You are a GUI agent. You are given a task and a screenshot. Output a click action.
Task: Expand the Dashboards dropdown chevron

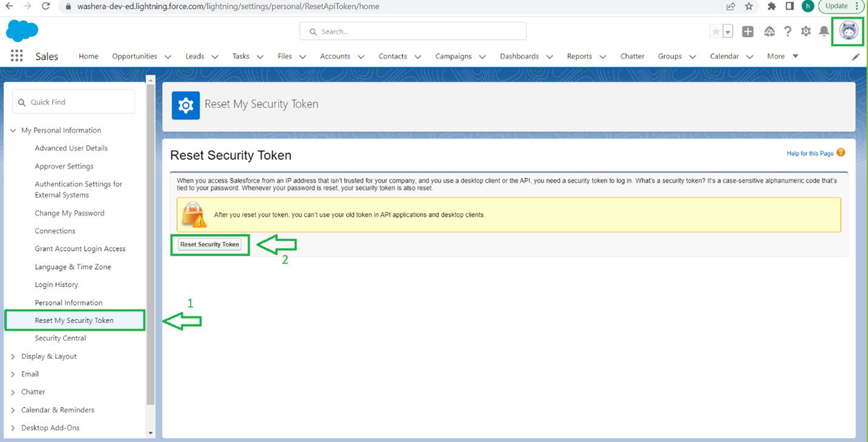[549, 56]
